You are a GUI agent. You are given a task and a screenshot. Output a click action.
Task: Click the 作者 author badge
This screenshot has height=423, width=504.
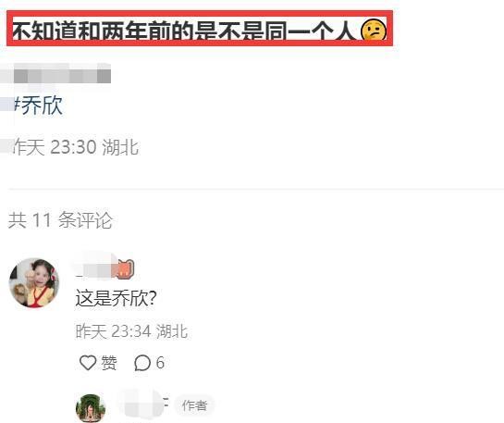tap(194, 405)
